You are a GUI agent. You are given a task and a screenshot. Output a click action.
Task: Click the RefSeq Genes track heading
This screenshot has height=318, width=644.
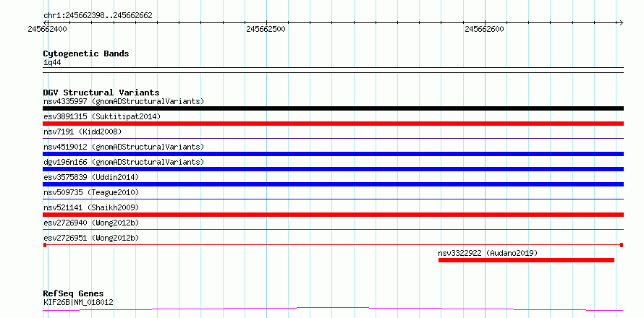pos(73,293)
